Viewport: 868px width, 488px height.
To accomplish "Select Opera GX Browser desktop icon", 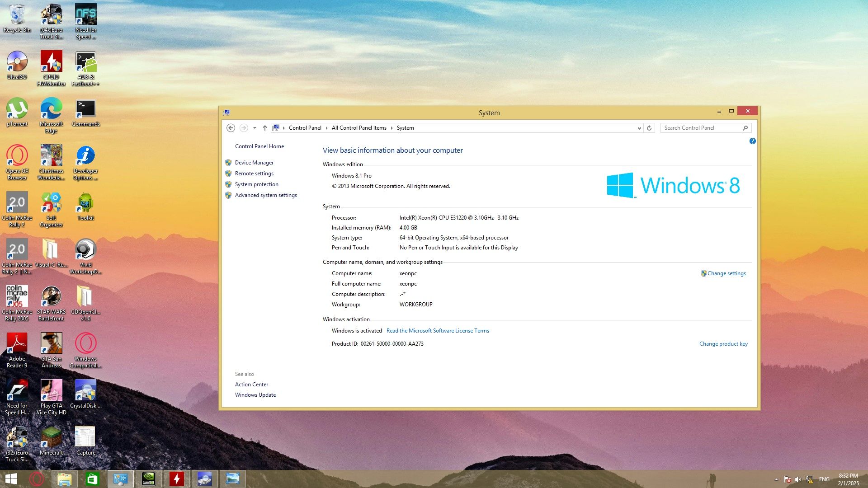I will click(17, 162).
